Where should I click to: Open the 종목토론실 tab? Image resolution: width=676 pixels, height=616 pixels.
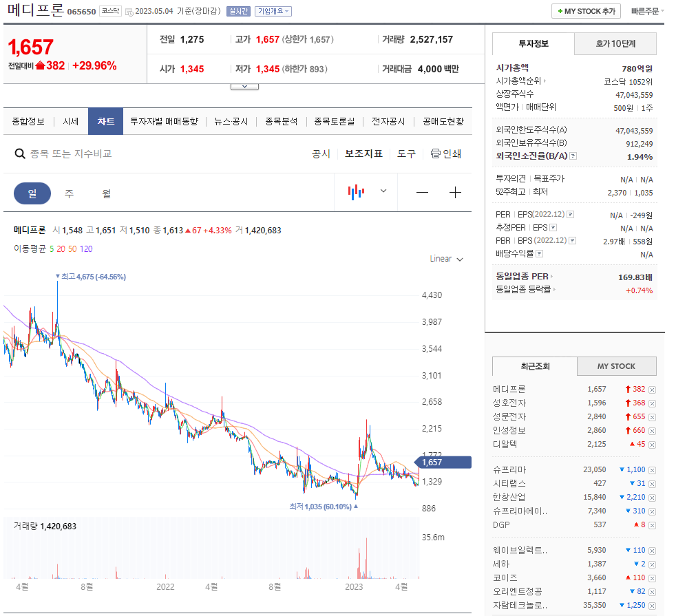pos(334,122)
